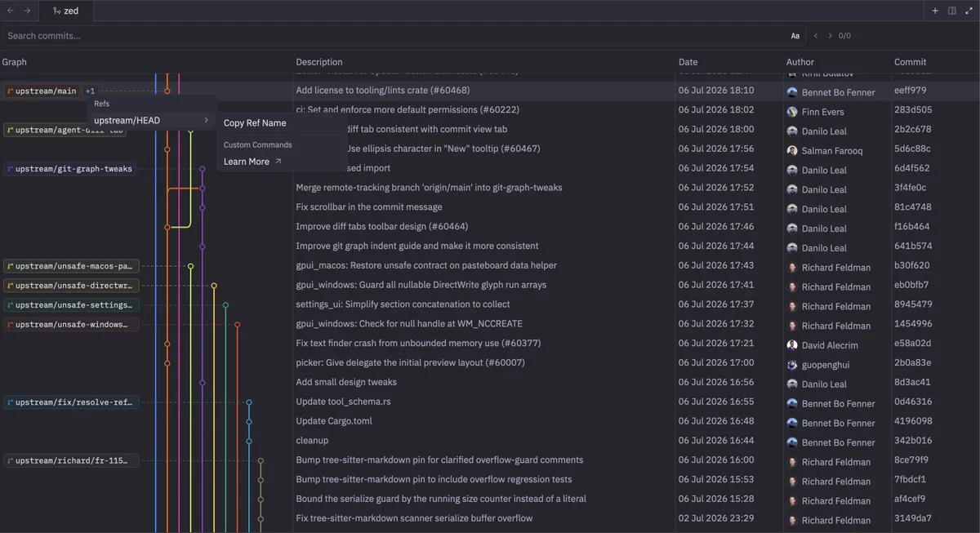Click date '06 Jul 2026 15:28'
This screenshot has height=533, width=980.
(716, 499)
